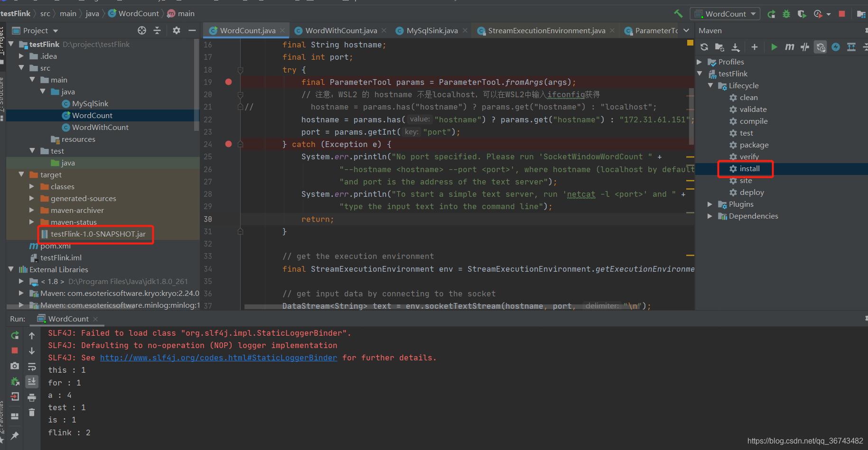Viewport: 868px width, 450px height.
Task: Stop WordCount in the Run panel
Action: [15, 350]
